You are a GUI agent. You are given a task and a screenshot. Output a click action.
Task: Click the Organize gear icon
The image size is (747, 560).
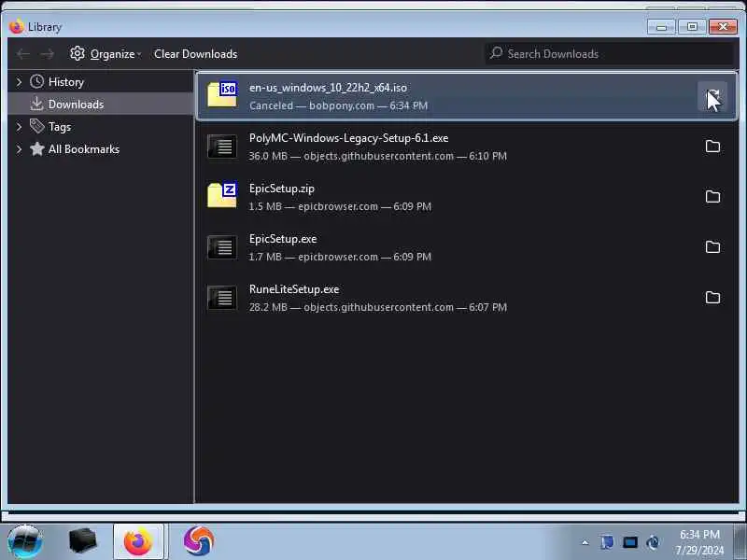[78, 53]
